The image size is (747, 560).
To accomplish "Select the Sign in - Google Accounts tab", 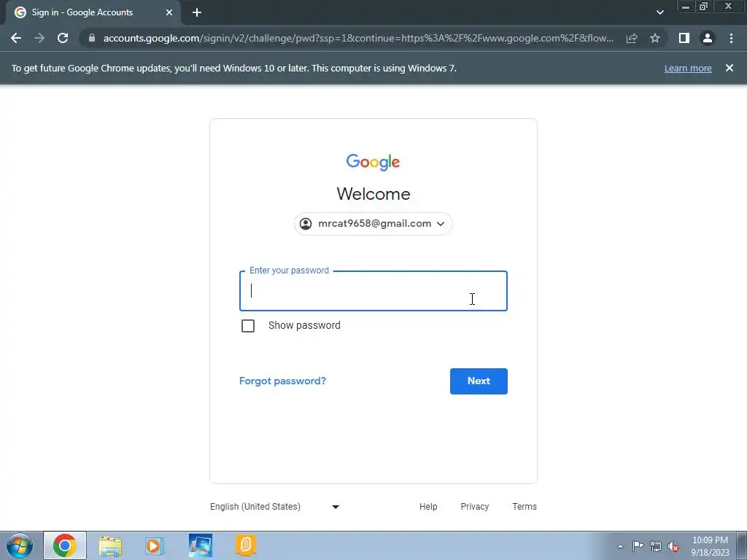I will coord(93,12).
